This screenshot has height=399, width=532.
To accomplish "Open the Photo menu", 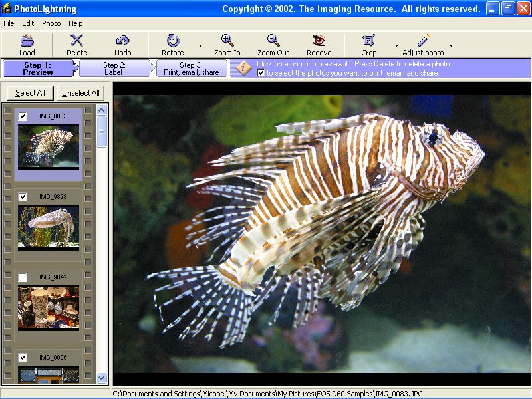I will pos(51,23).
